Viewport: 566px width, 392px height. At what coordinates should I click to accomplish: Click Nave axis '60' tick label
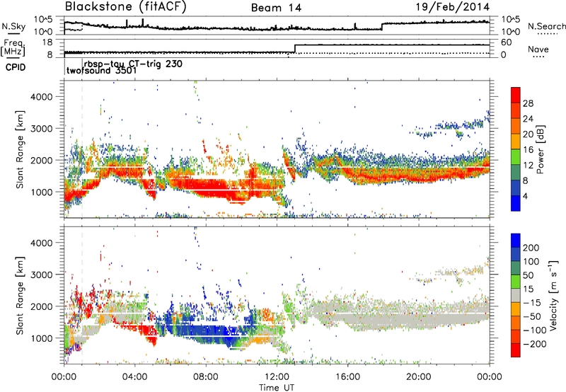[x=507, y=42]
